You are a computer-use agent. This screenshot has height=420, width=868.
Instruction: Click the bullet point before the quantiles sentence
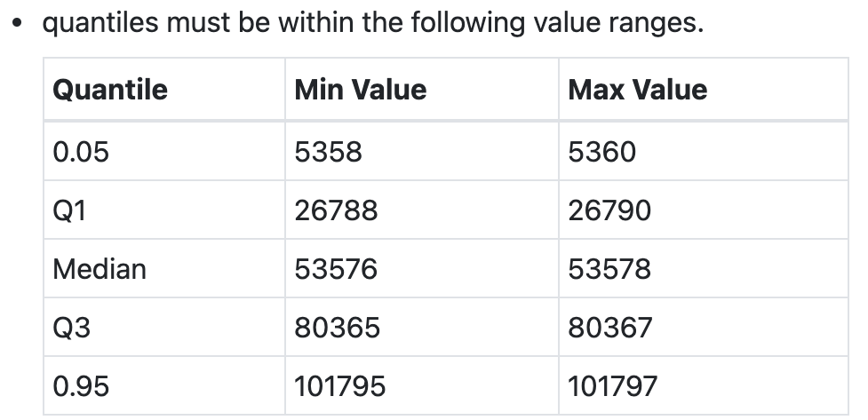click(16, 24)
